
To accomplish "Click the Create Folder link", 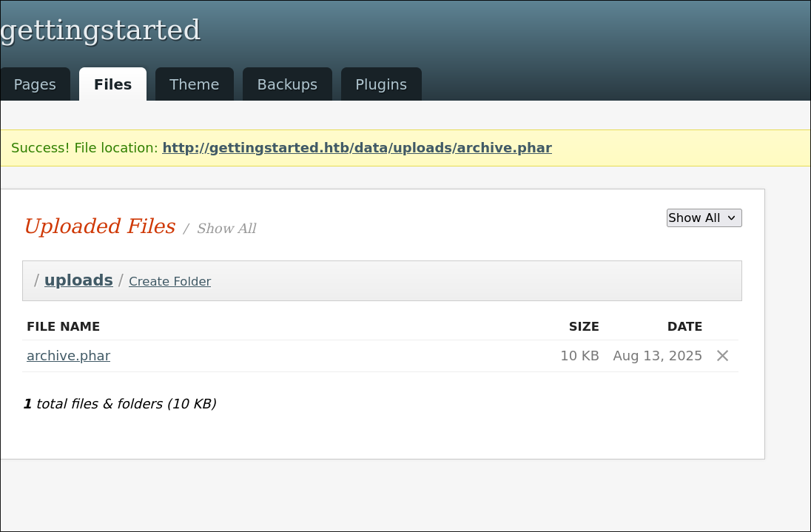I will [x=169, y=282].
